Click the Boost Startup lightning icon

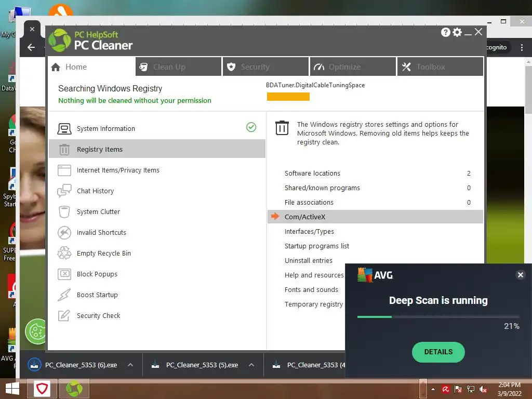pos(64,295)
